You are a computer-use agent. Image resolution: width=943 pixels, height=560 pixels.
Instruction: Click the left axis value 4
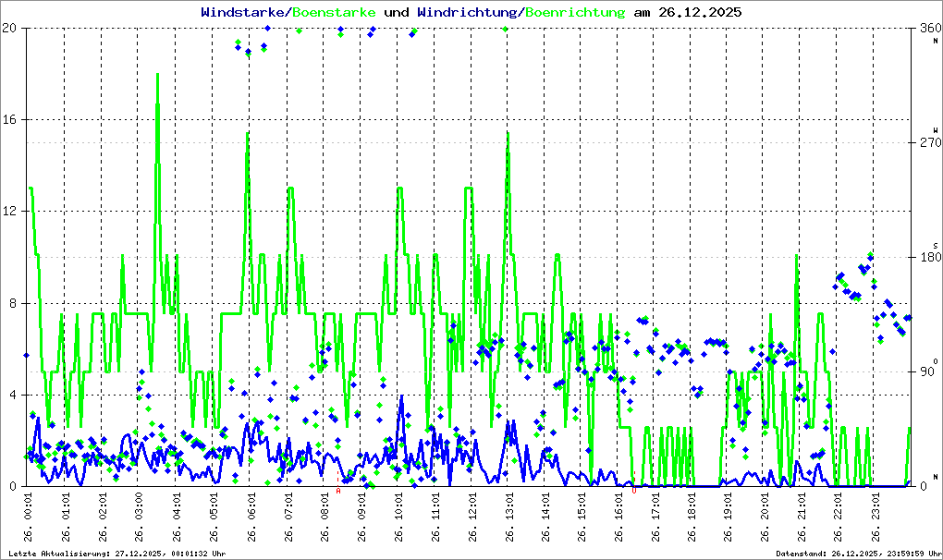[12, 395]
